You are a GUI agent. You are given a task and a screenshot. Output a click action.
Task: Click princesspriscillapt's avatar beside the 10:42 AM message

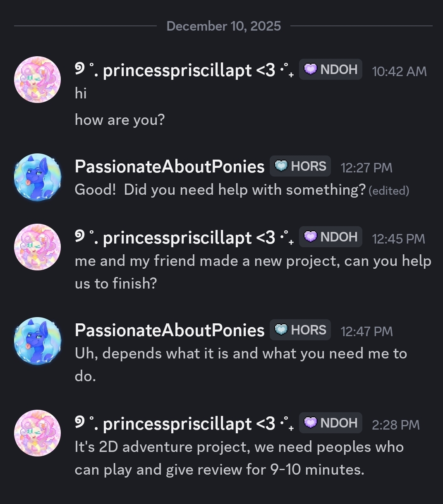click(x=38, y=80)
